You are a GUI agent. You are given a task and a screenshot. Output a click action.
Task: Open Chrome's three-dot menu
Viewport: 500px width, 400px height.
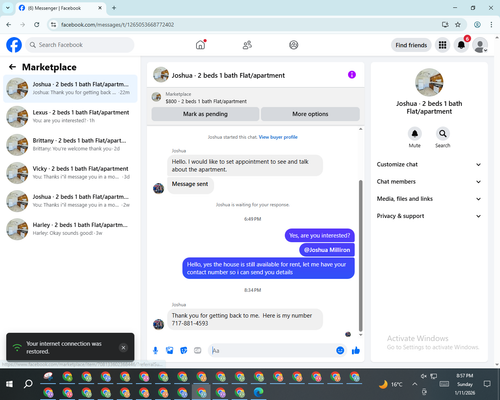pyautogui.click(x=491, y=25)
